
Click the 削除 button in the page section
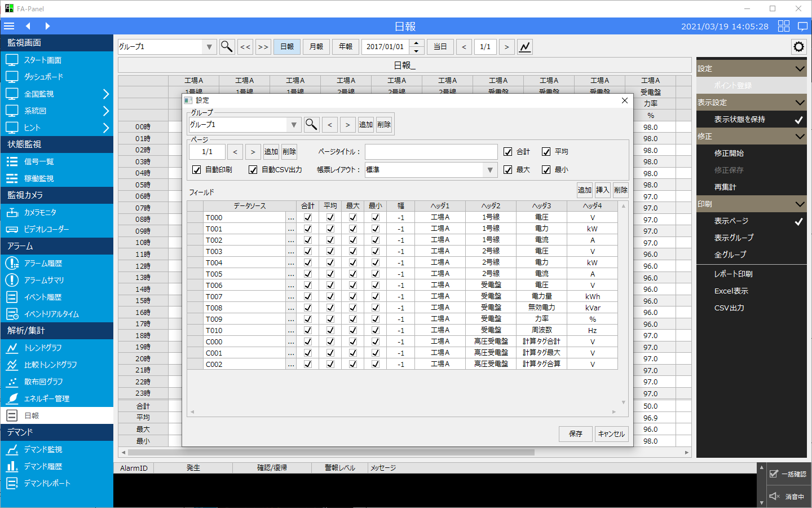pyautogui.click(x=289, y=152)
